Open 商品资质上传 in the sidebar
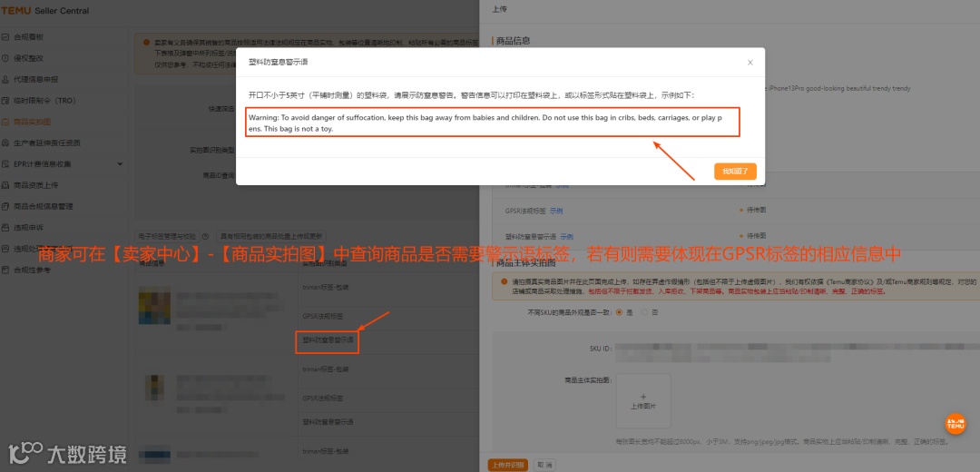This screenshot has width=980, height=472. pyautogui.click(x=36, y=185)
